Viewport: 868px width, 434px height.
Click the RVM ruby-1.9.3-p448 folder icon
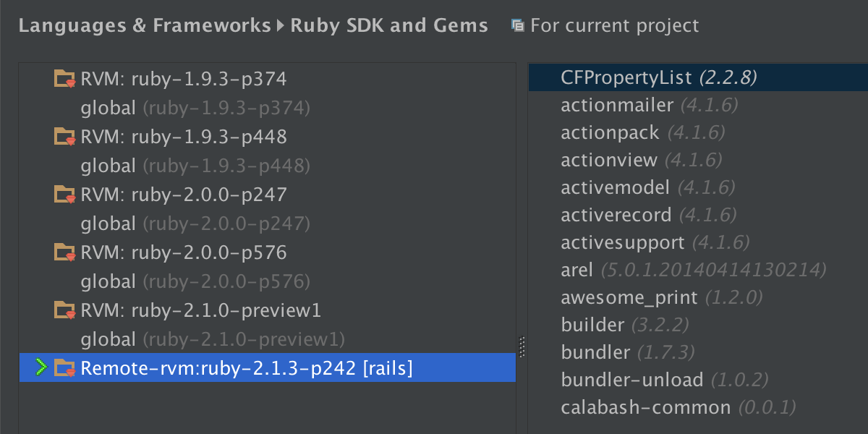pos(65,136)
